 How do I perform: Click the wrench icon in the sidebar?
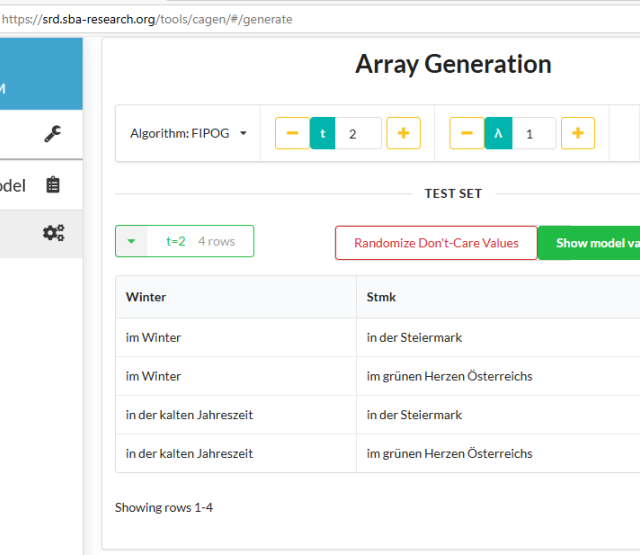pyautogui.click(x=53, y=134)
